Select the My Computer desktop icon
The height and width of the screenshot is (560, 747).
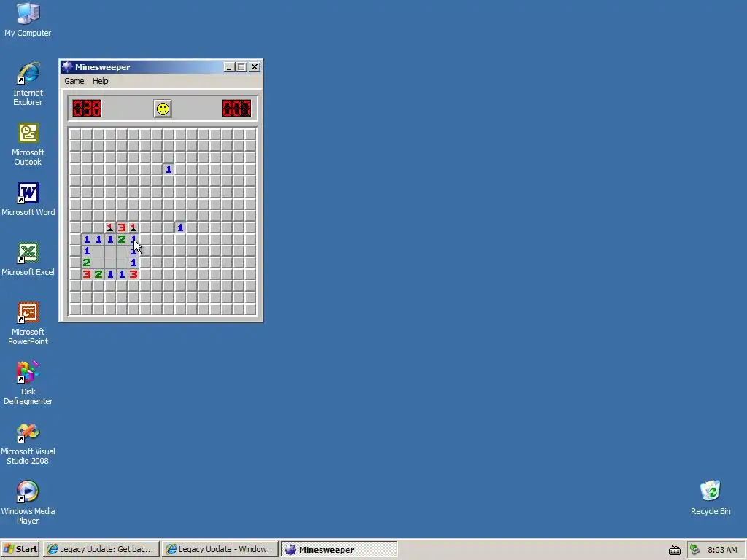(x=28, y=20)
